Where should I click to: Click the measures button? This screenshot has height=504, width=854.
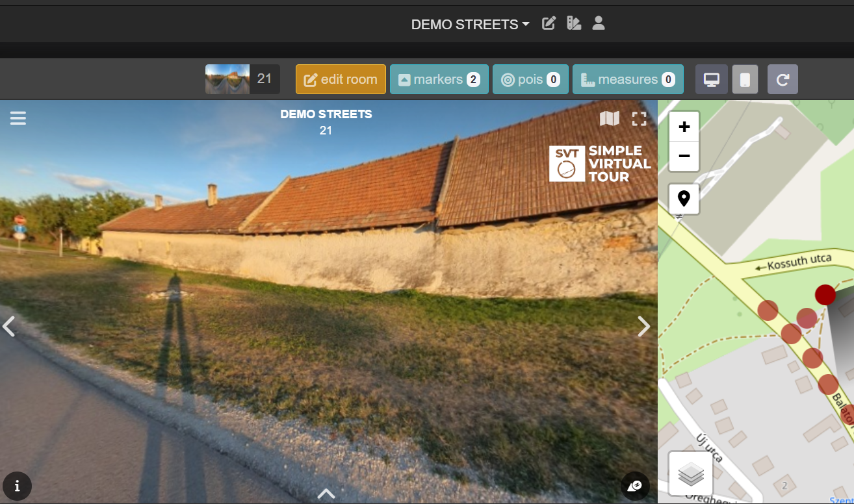click(x=627, y=79)
